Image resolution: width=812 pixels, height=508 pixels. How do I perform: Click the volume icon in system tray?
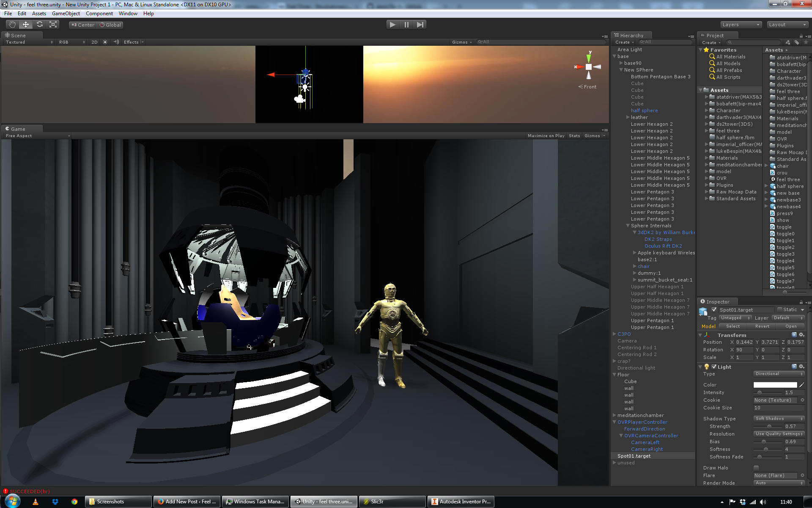[x=763, y=502]
